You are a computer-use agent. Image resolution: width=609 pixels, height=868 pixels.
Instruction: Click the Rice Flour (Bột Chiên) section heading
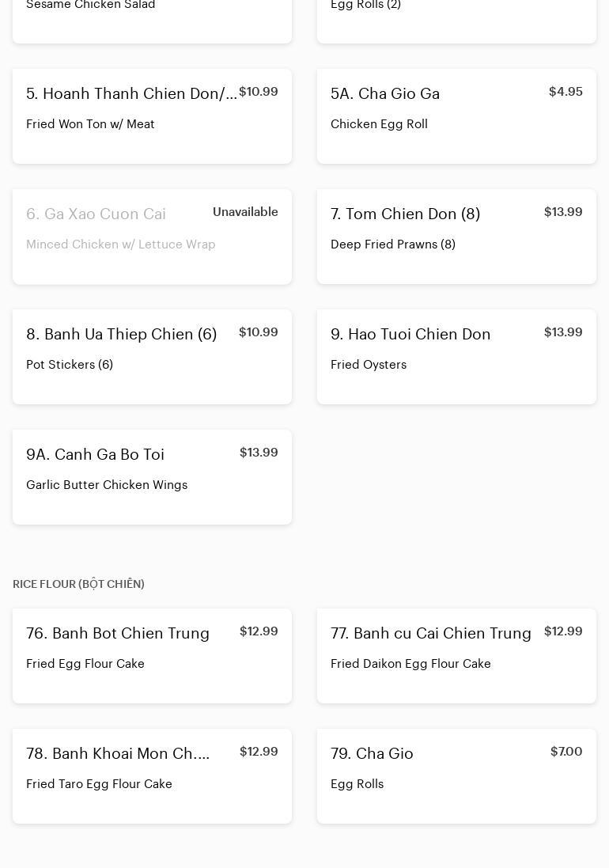pos(78,584)
